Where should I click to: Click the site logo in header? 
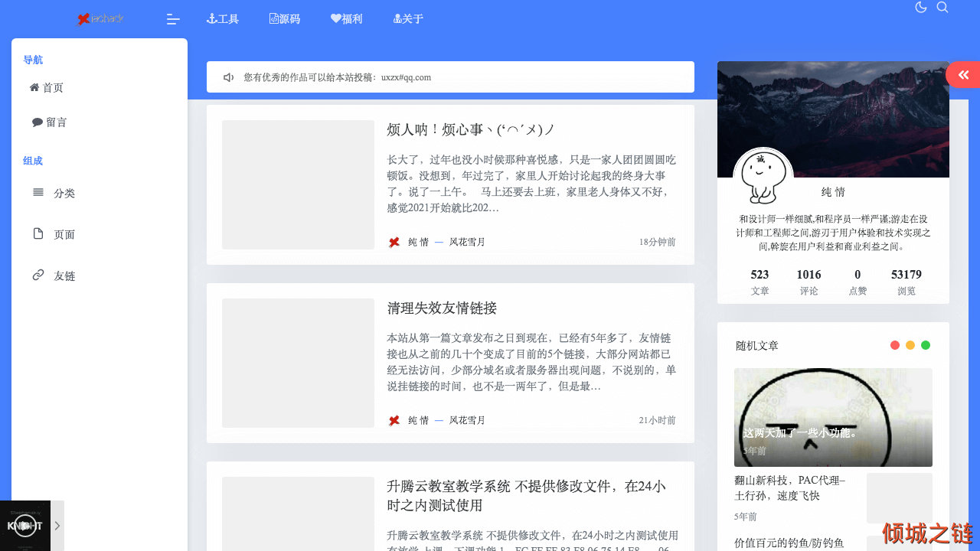[x=100, y=19]
